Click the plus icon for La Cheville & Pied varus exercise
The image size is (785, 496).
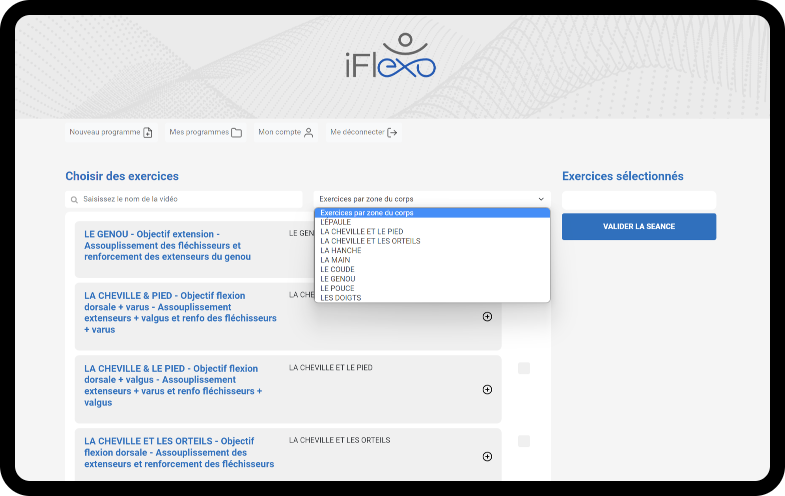(x=487, y=316)
